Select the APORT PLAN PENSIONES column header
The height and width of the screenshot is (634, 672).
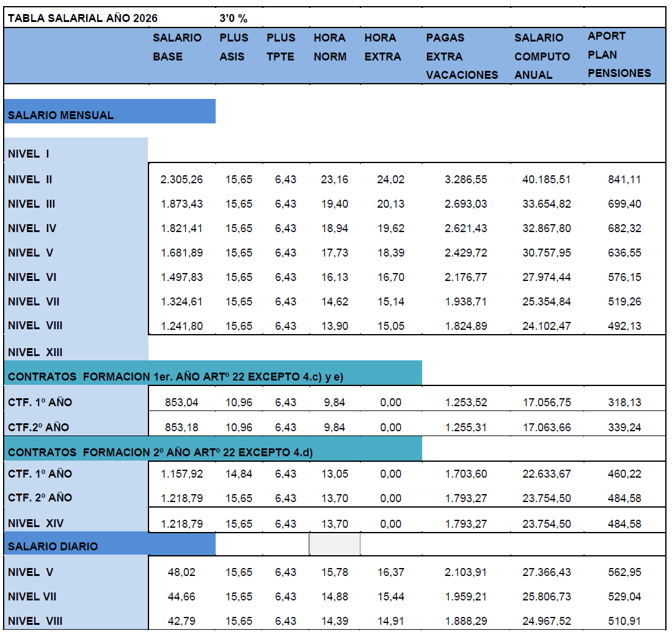click(619, 54)
